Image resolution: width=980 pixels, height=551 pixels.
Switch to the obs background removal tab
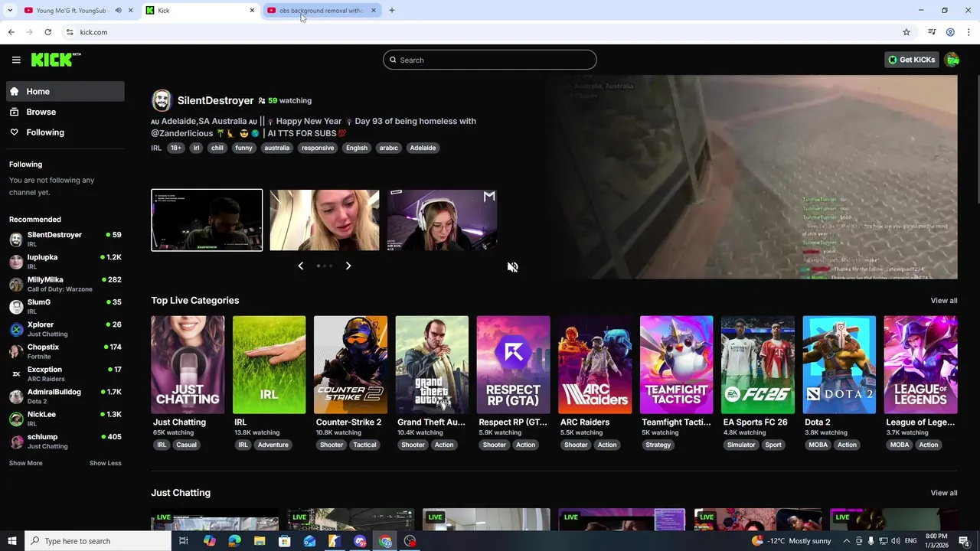tap(322, 11)
